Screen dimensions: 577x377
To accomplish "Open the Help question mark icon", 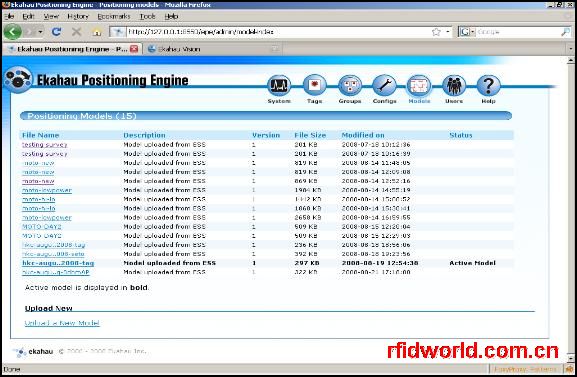I will (x=488, y=85).
